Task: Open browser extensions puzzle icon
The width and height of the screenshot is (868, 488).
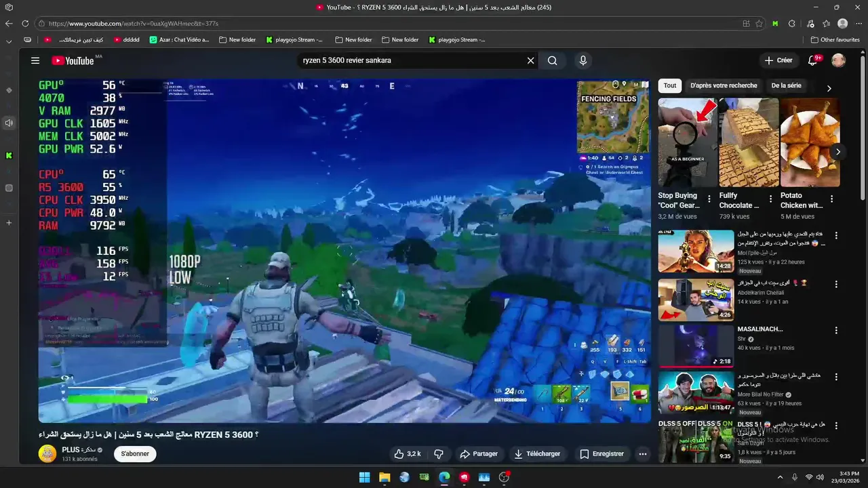Action: [x=791, y=23]
